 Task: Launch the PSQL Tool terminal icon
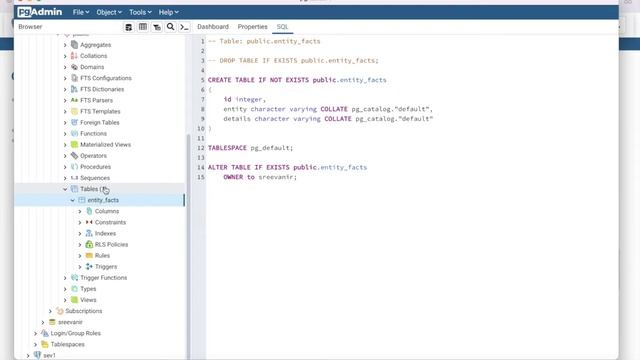click(x=184, y=27)
